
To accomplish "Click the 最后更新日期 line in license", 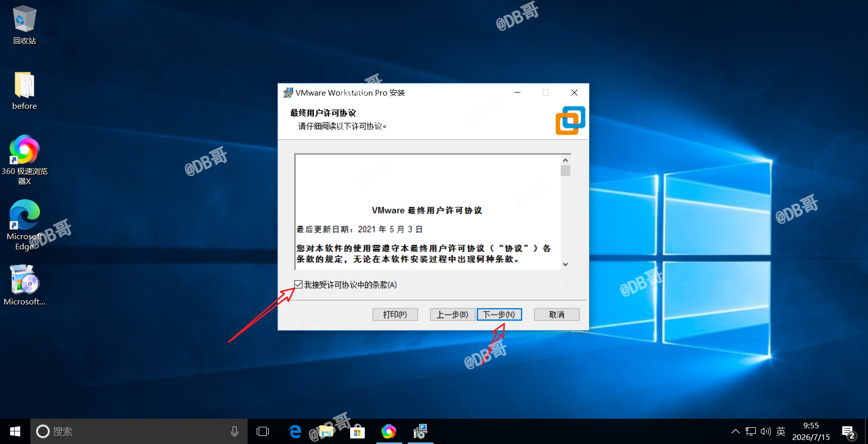I will [x=359, y=229].
